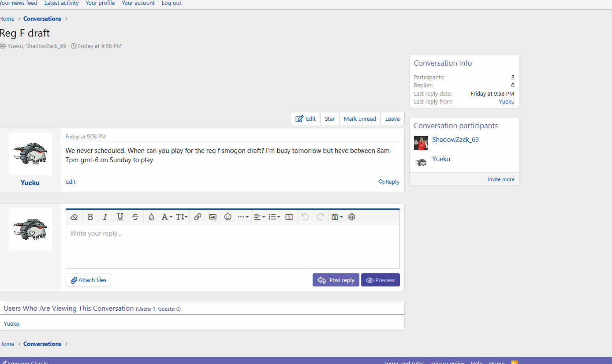Viewport: 612px width, 364px height.
Task: Click the editor settings gear icon
Action: [351, 217]
